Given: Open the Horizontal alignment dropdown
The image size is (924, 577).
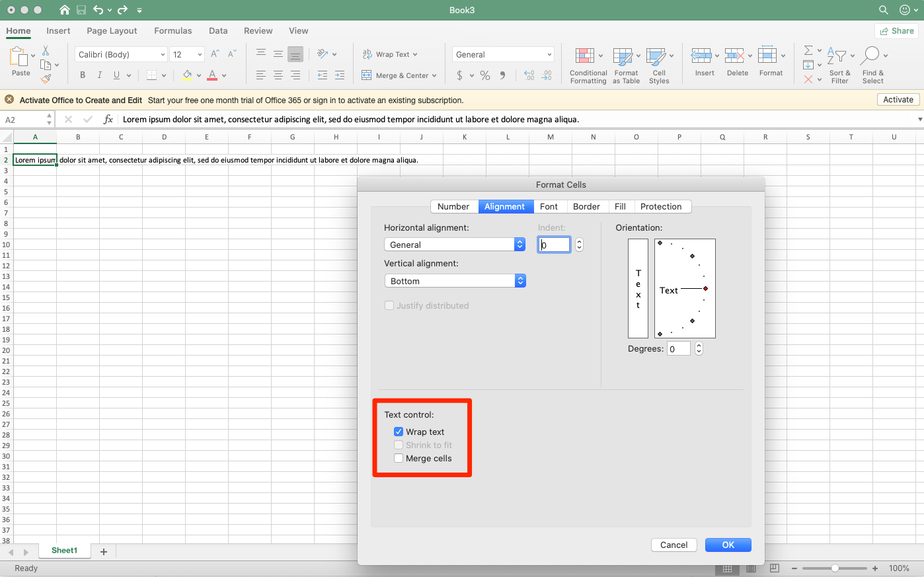Looking at the screenshot, I should point(454,244).
